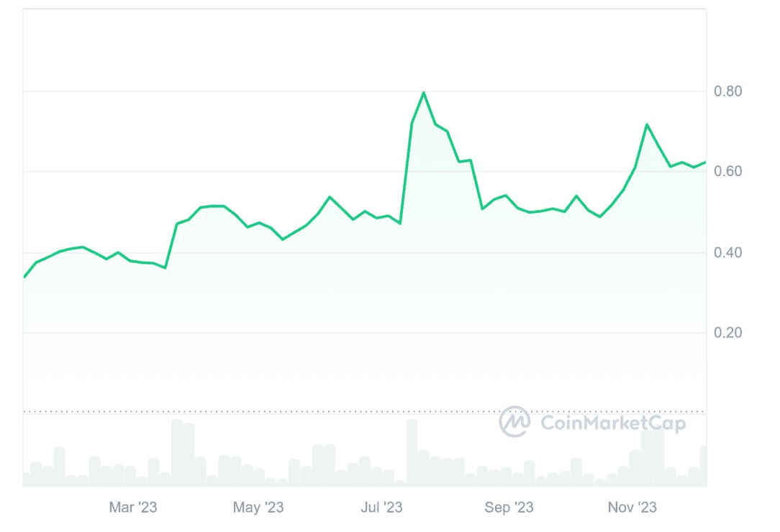Image resolution: width=780 pixels, height=532 pixels.
Task: Click the Nov '23 date label
Action: point(632,508)
